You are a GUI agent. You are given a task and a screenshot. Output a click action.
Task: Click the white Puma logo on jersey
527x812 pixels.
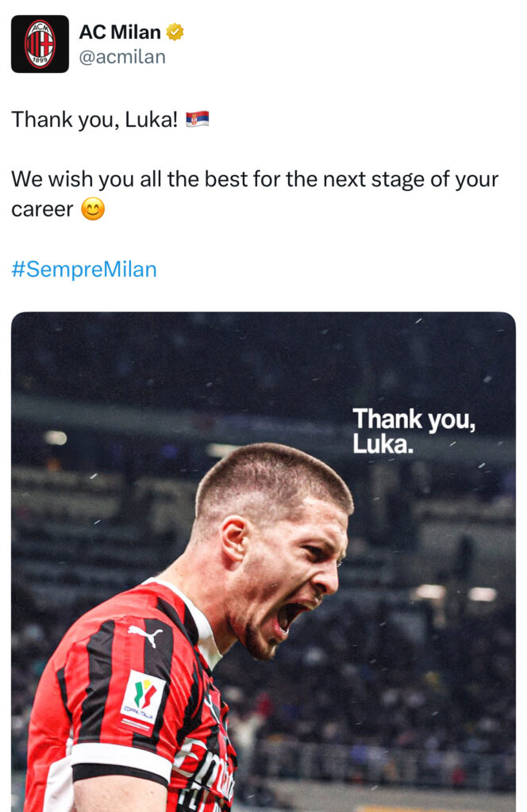click(145, 635)
